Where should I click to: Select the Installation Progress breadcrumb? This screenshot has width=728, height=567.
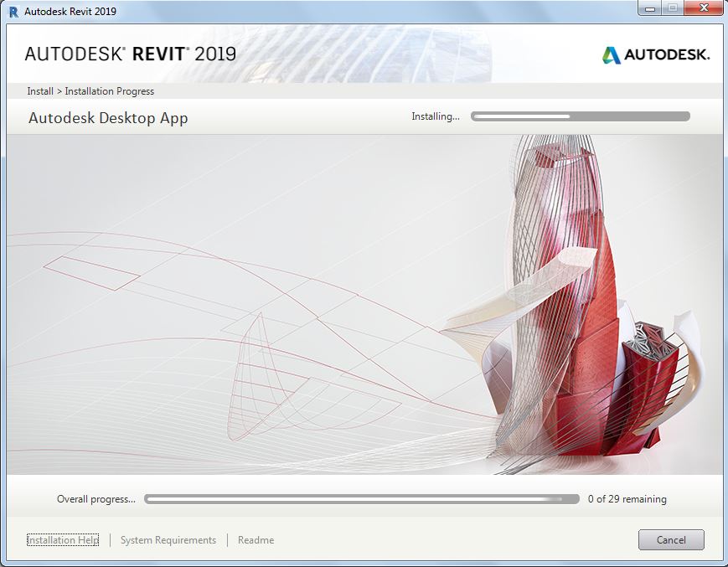[x=110, y=90]
